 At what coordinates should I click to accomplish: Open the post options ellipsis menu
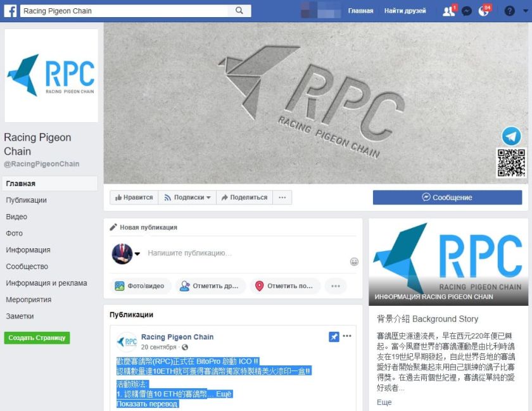click(347, 336)
